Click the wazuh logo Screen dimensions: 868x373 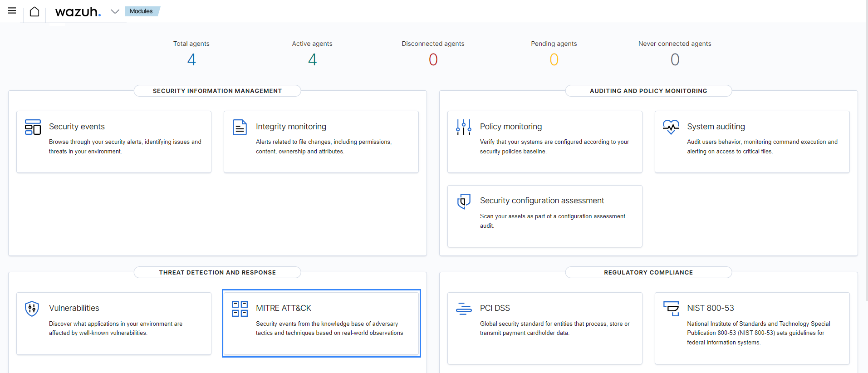point(78,12)
